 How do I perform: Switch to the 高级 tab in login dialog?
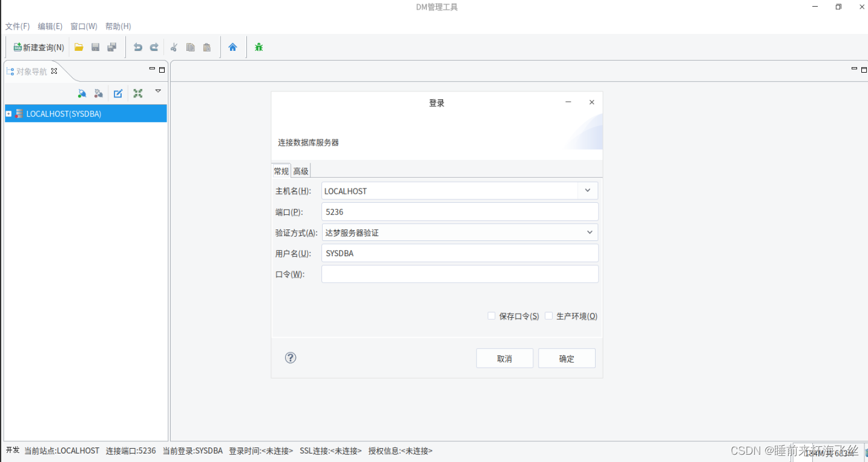tap(301, 171)
